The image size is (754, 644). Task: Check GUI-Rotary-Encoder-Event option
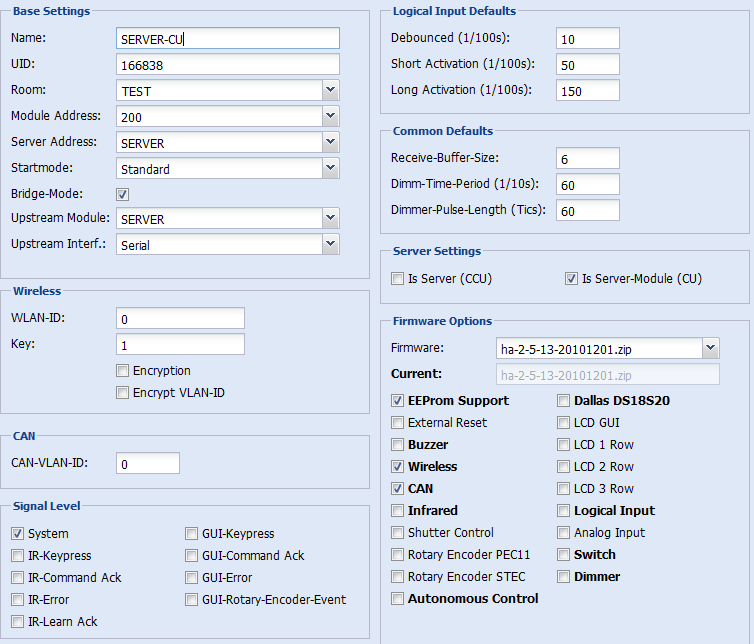[x=191, y=599]
